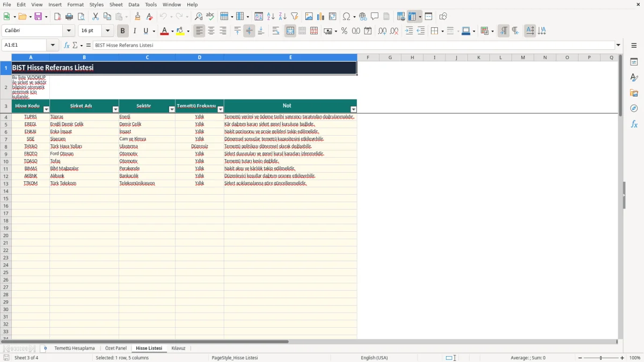This screenshot has height=362, width=644.
Task: Select cell containing Türk Hava Yolları
Action: pos(84,146)
